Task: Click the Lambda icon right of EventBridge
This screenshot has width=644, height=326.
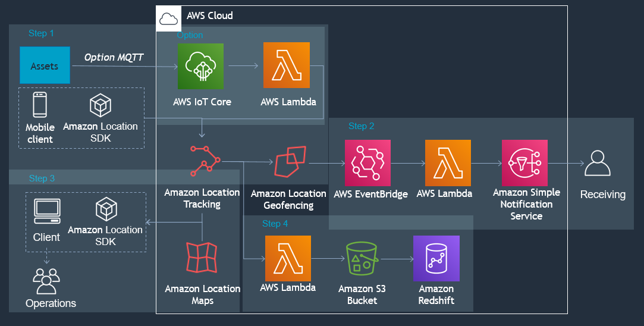Action: [448, 163]
